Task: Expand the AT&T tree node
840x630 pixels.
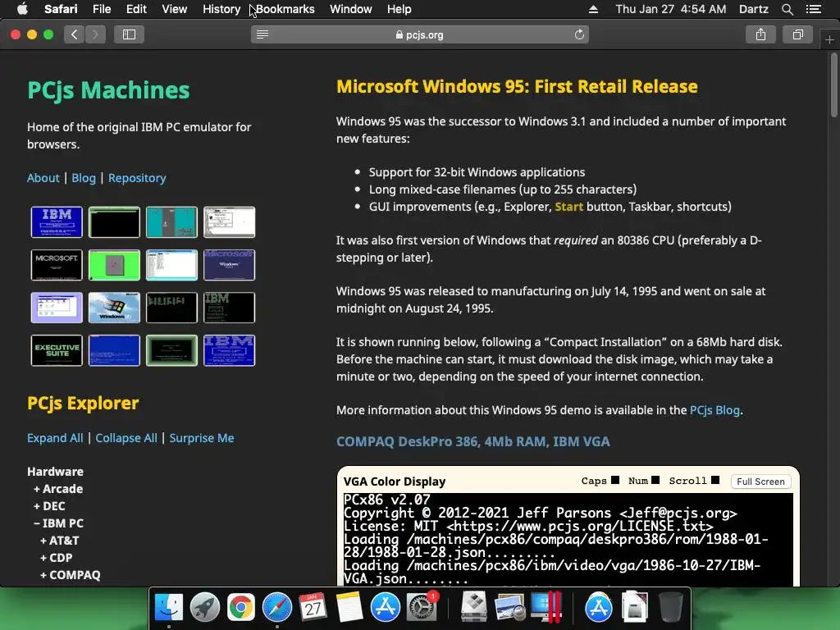Action: point(59,540)
